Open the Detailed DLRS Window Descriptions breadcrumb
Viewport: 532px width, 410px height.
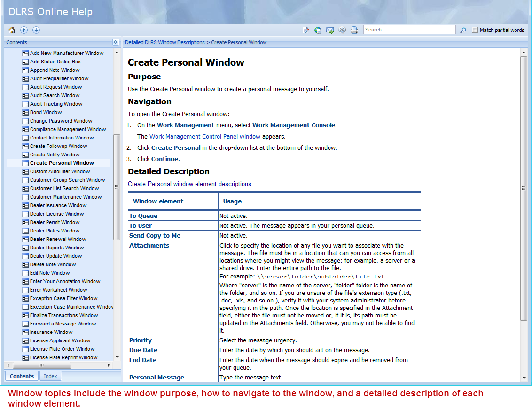(165, 42)
